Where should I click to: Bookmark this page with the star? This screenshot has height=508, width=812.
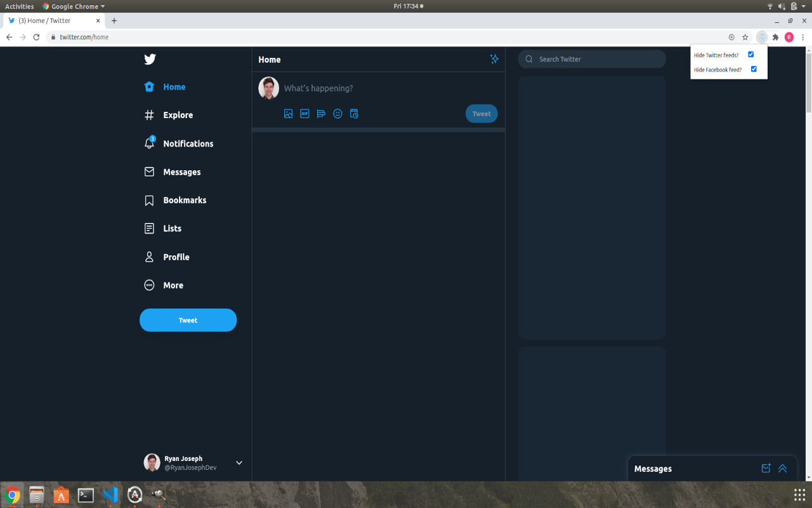[x=745, y=37]
